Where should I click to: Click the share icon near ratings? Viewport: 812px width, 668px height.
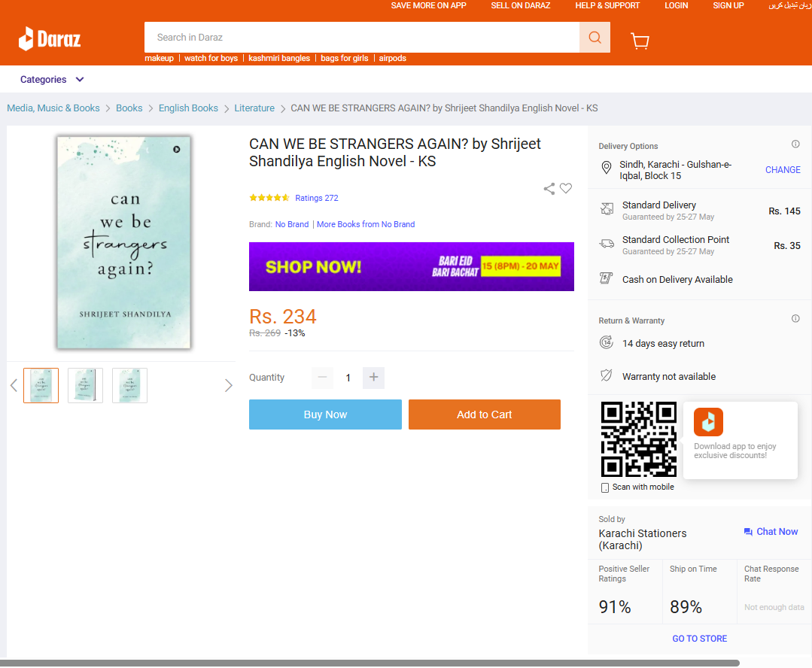(x=549, y=189)
